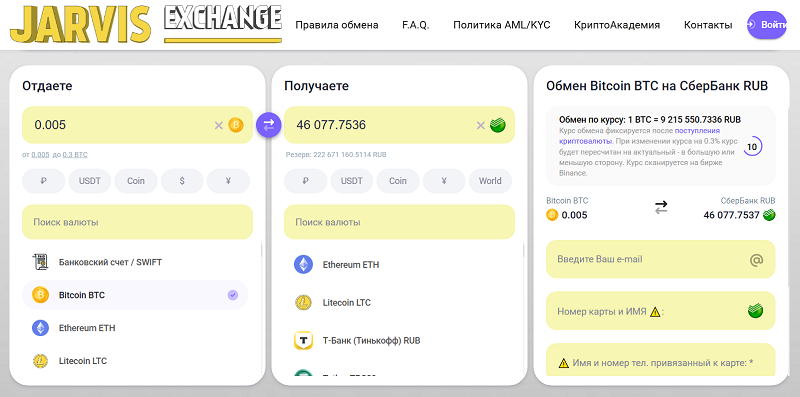Click Ethereum icon in Отдаете list
800x397 pixels.
pyautogui.click(x=40, y=328)
